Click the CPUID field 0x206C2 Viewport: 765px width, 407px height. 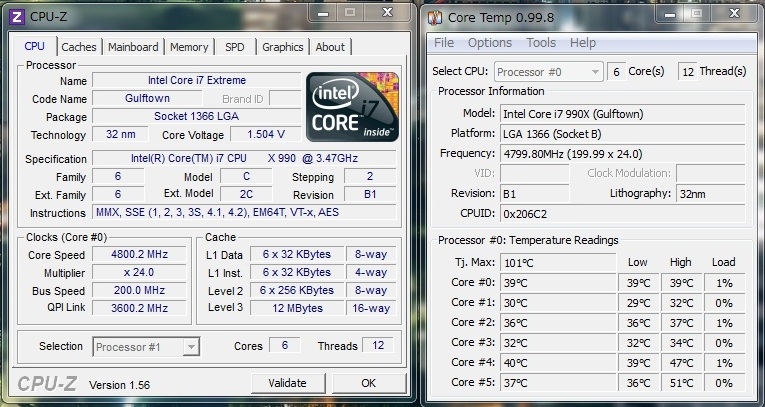tap(623, 214)
